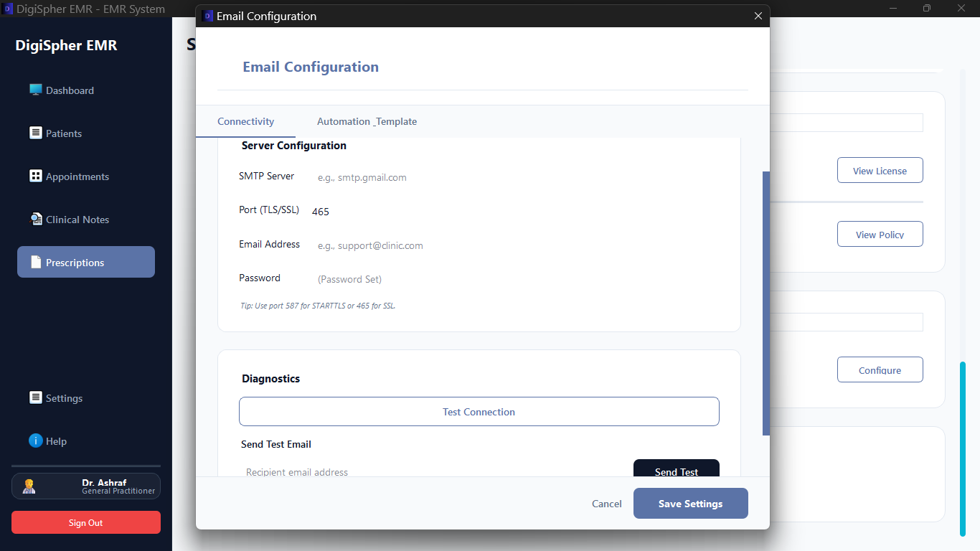The height and width of the screenshot is (551, 980).
Task: Select the Patients icon
Action: [x=34, y=133]
